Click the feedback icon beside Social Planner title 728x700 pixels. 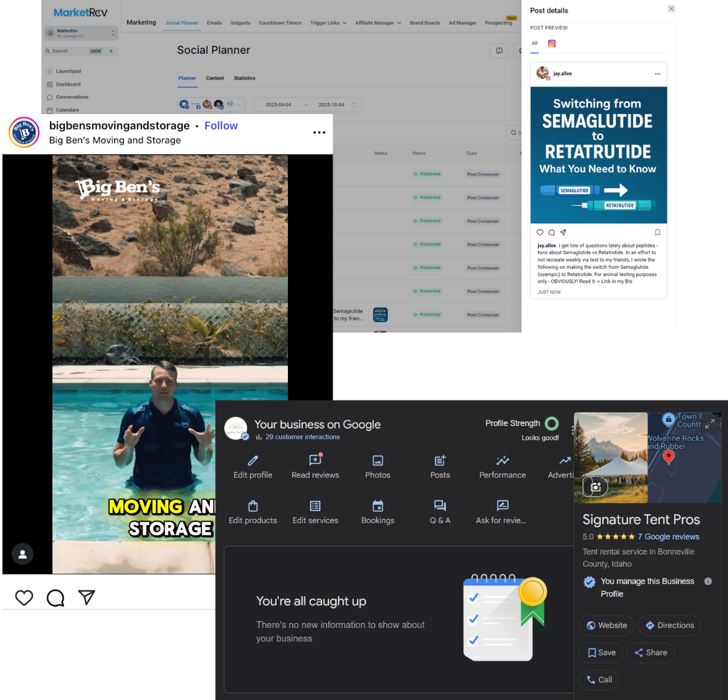coord(499,51)
